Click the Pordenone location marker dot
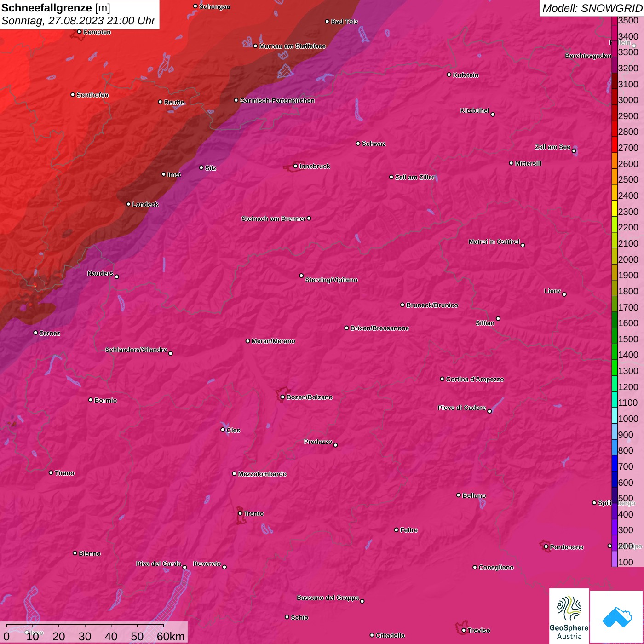 [x=546, y=546]
